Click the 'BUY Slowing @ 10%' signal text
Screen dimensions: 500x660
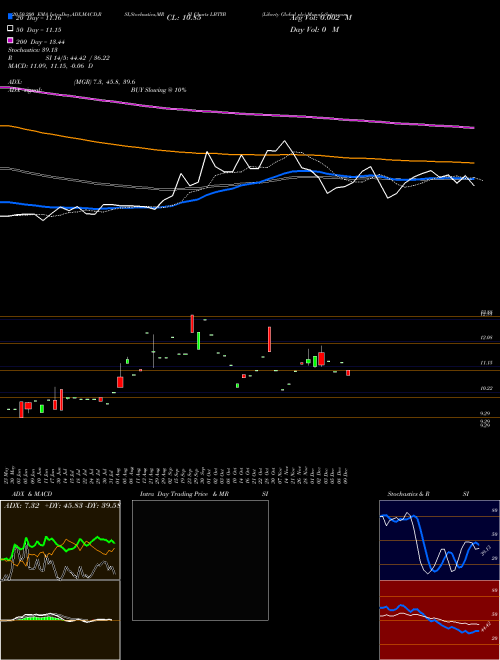click(159, 90)
